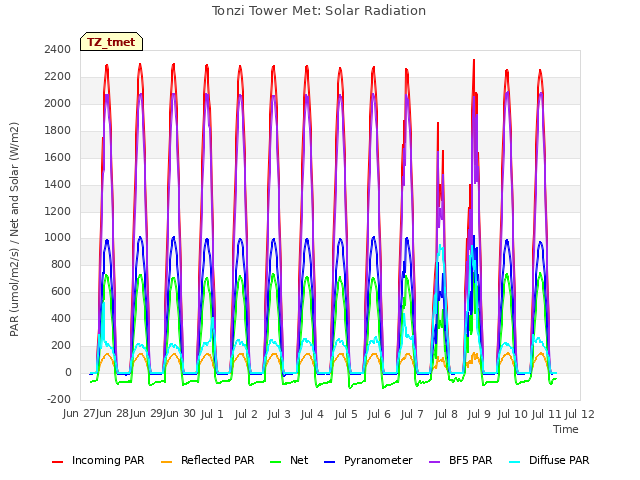The width and height of the screenshot is (640, 480).
Task: Click the -200 y-axis tick label
Action: [60, 399]
